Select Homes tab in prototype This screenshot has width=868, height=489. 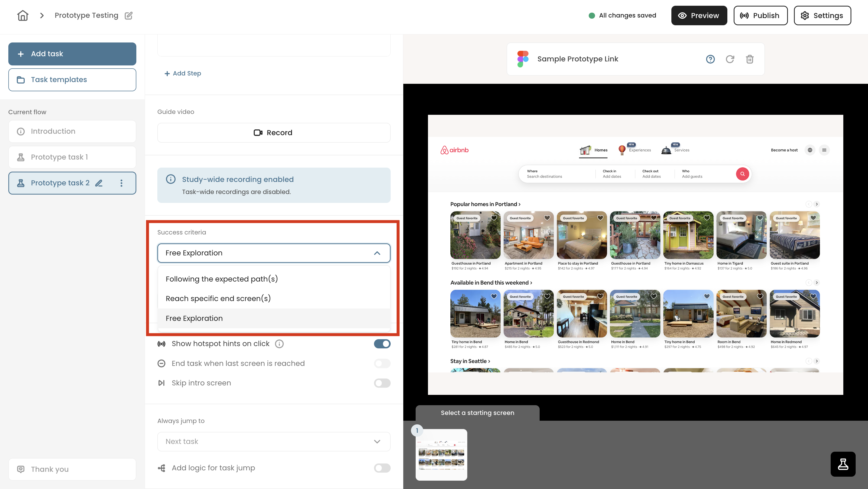click(593, 150)
